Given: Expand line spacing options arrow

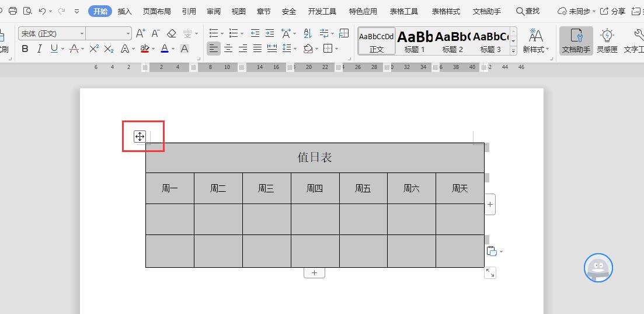Looking at the screenshot, I should pos(295,49).
